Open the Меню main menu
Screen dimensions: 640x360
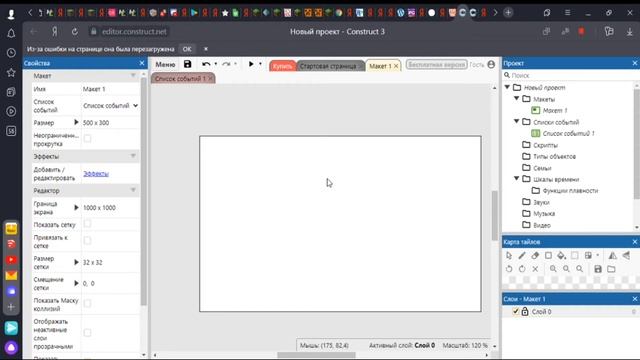click(165, 64)
